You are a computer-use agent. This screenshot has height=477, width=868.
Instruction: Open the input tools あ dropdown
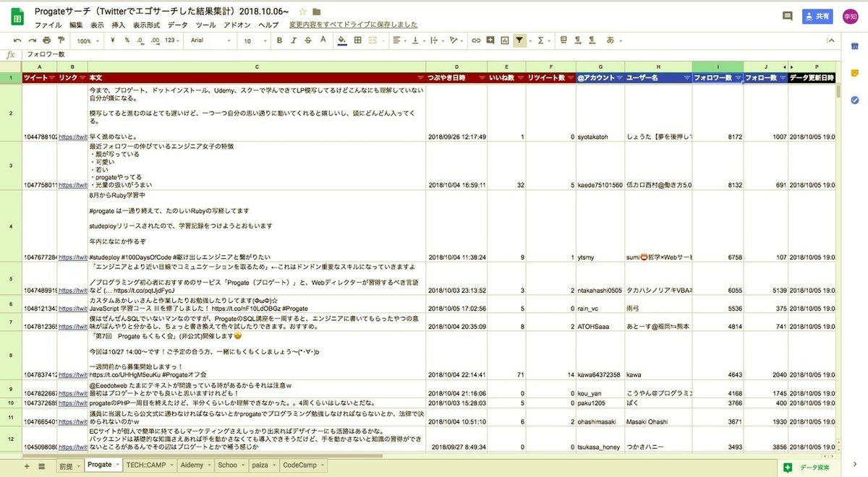coord(614,40)
